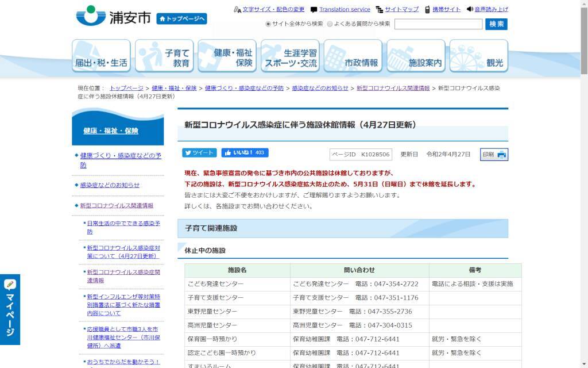588x368 pixels.
Task: Click the scroll down arrow of the scrollbar
Action: point(583,363)
